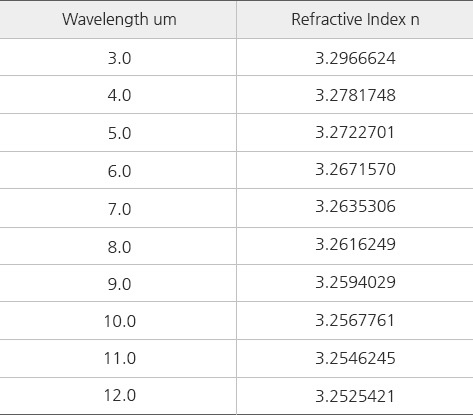Click the refractive index value 3.2635306
473x415 pixels.
point(355,206)
